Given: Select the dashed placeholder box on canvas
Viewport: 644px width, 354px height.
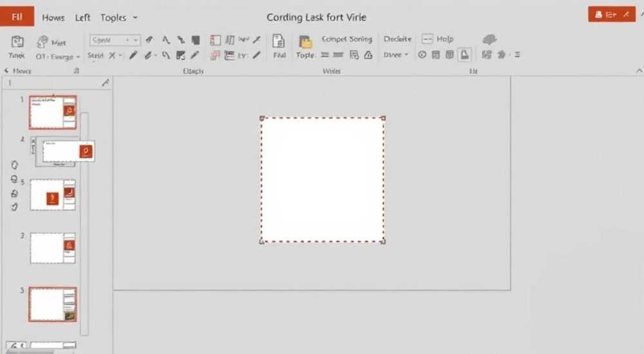Looking at the screenshot, I should pyautogui.click(x=323, y=180).
